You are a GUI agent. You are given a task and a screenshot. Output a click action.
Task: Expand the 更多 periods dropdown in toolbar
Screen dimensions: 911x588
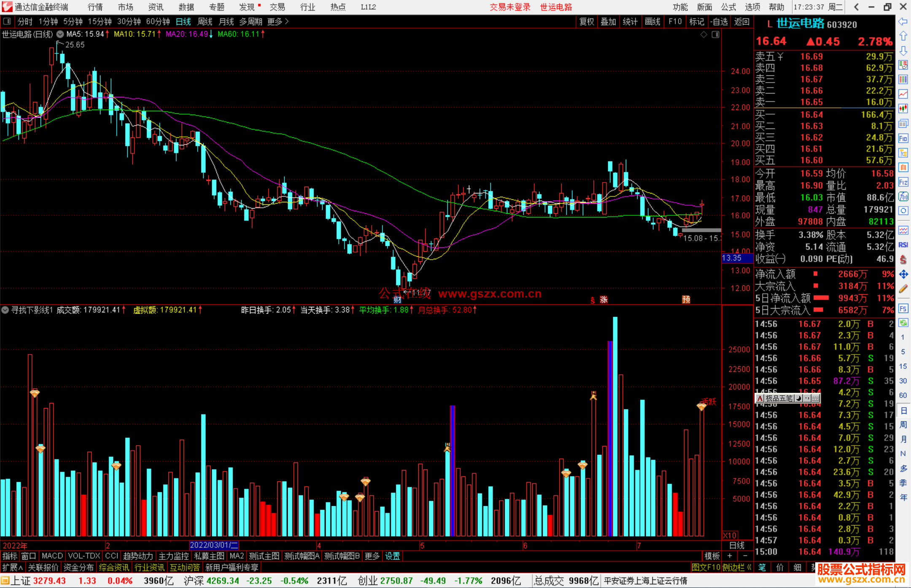(278, 21)
